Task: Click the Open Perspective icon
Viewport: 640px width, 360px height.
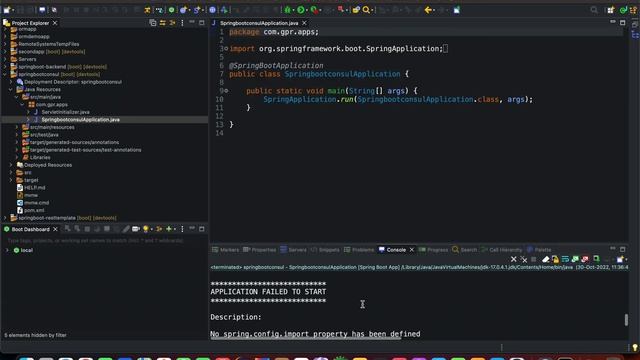Action: (610, 10)
